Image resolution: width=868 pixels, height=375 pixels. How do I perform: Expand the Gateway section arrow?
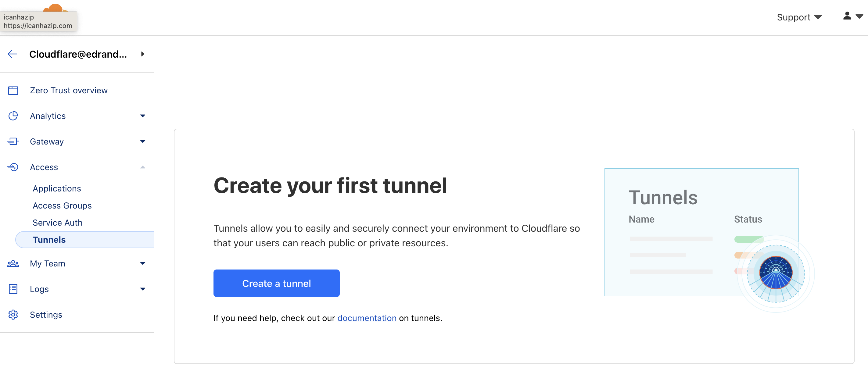(x=142, y=141)
